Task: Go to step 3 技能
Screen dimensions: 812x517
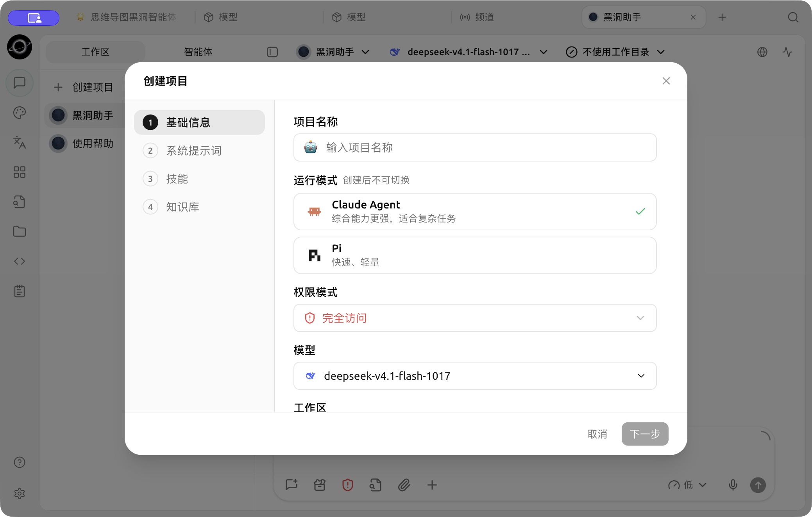Action: point(199,179)
